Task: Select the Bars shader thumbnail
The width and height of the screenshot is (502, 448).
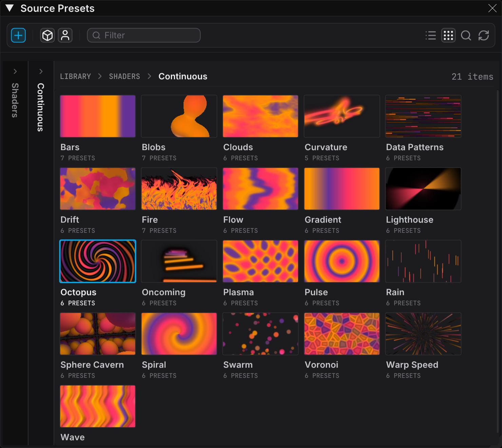Action: (98, 116)
